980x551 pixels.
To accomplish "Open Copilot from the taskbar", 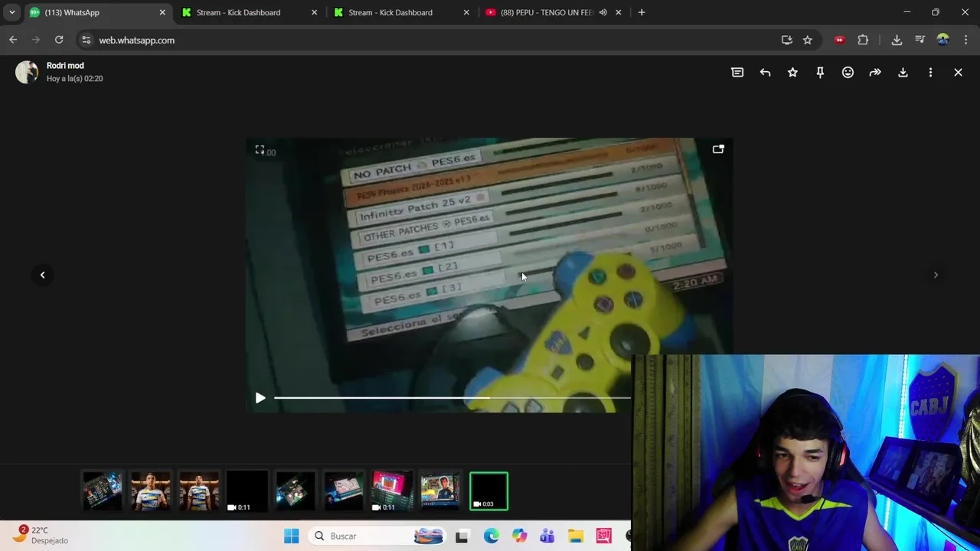I will pos(519,536).
